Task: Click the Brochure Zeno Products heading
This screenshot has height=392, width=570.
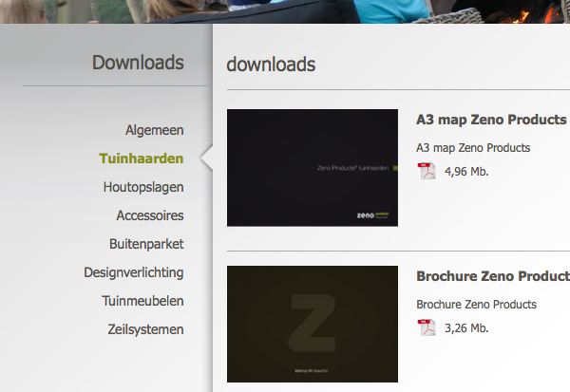Action: tap(493, 276)
